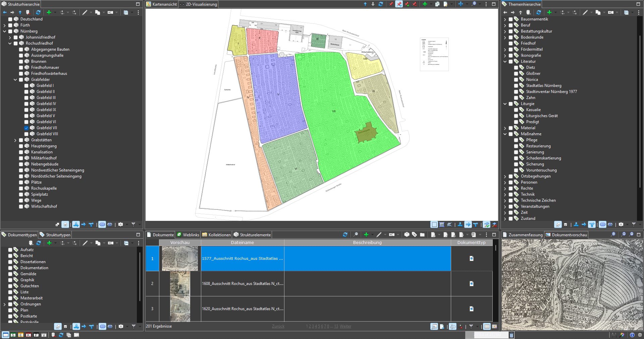
Task: Click the filter funnel icon below Themenhierarchie
Action: (x=634, y=225)
